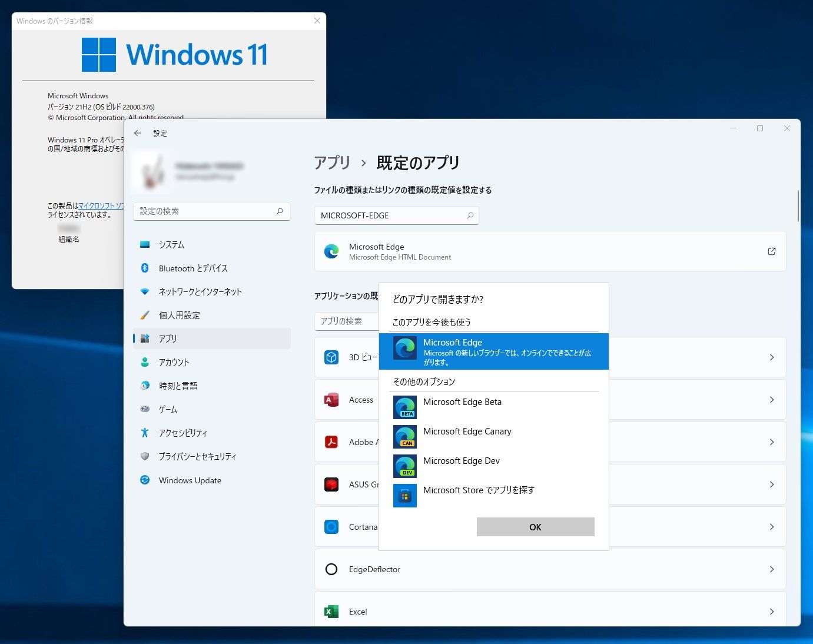
Task: Click 時刻と言語 globe icon
Action: pyautogui.click(x=145, y=386)
